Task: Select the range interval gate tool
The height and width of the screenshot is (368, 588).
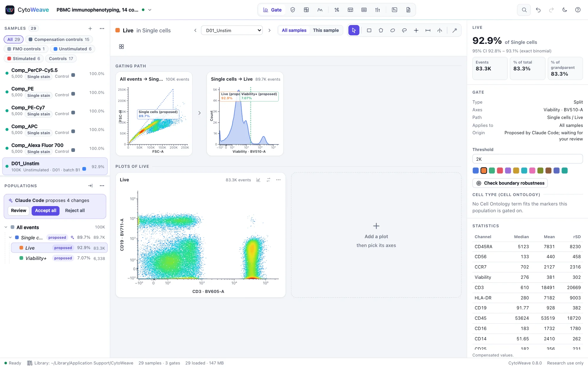Action: [428, 30]
